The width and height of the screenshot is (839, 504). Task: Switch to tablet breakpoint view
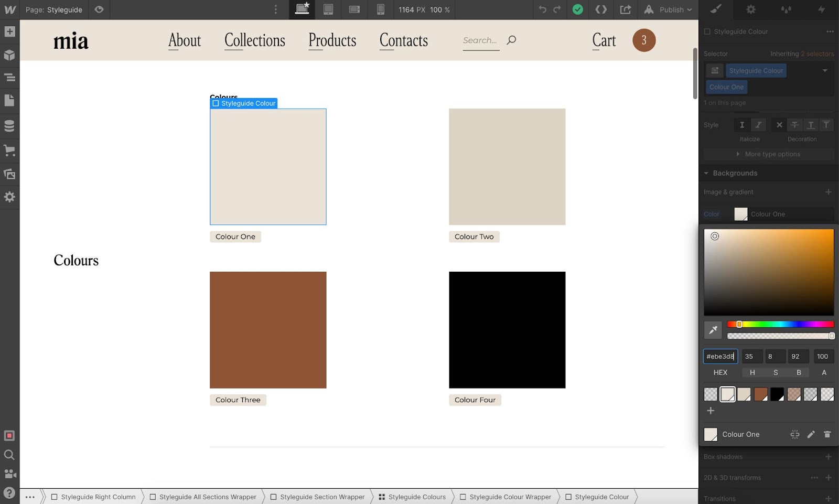[328, 9]
